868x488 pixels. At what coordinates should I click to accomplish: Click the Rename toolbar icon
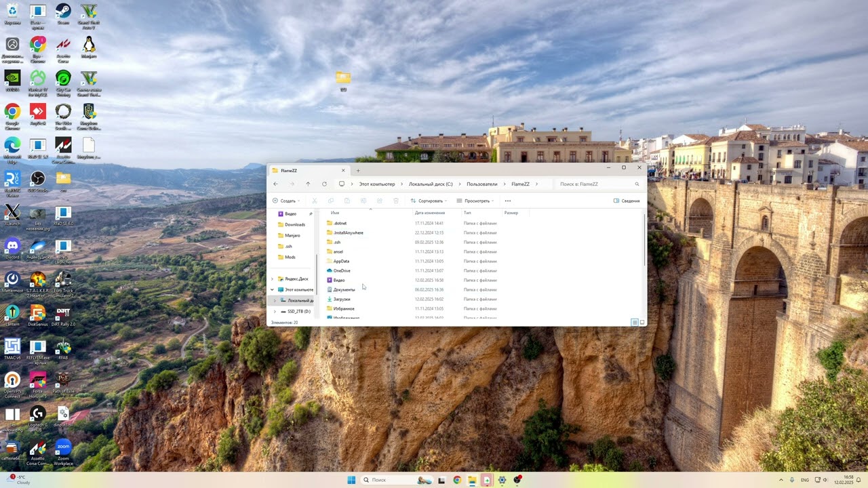tap(363, 201)
